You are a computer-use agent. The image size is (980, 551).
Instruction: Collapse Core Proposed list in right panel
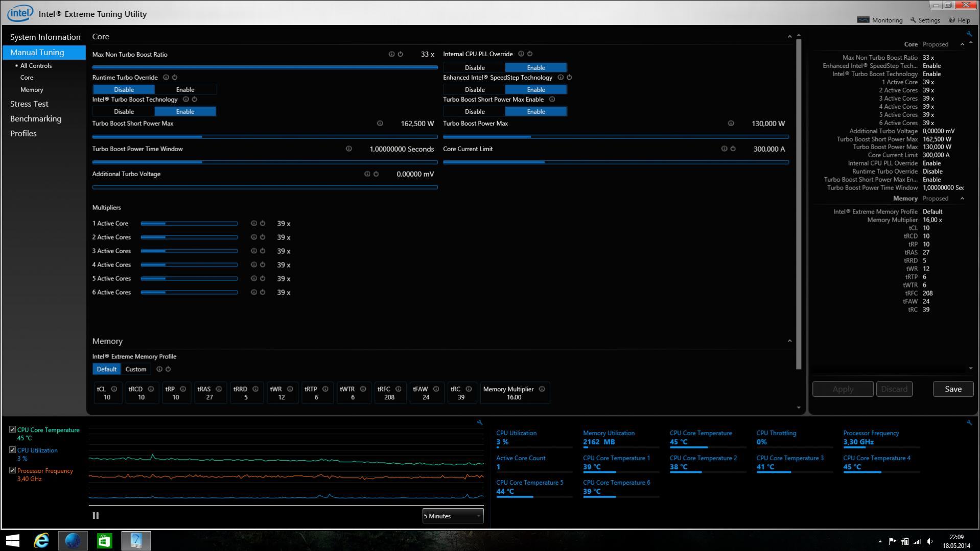coord(962,44)
